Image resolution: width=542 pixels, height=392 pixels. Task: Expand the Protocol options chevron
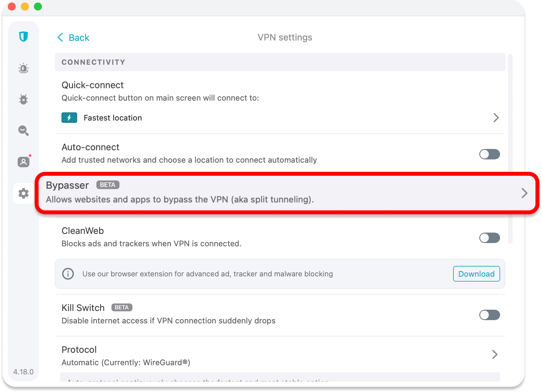[x=495, y=354]
